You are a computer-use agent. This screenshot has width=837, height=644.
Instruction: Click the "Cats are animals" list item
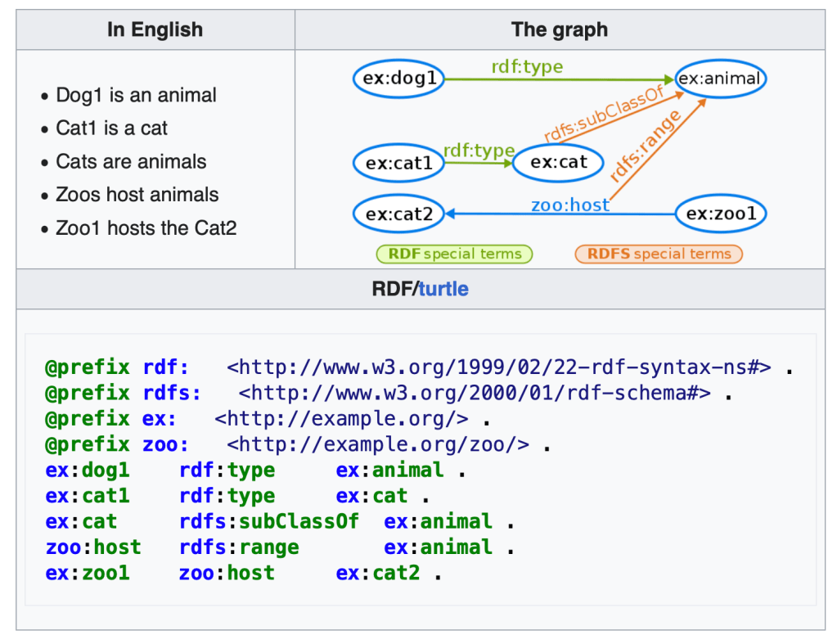(x=131, y=161)
